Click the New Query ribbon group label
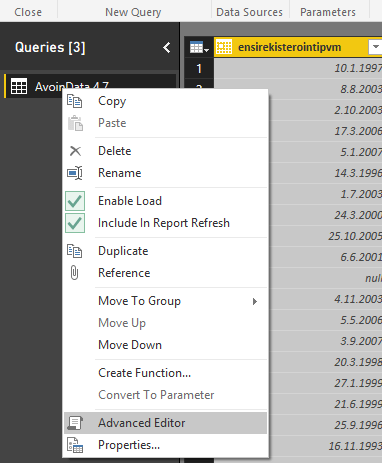Viewport: 382px width, 463px height. [133, 12]
